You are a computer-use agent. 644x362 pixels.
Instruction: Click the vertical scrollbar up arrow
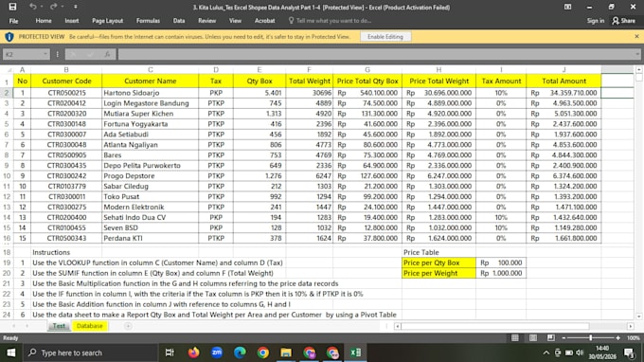tap(638, 69)
